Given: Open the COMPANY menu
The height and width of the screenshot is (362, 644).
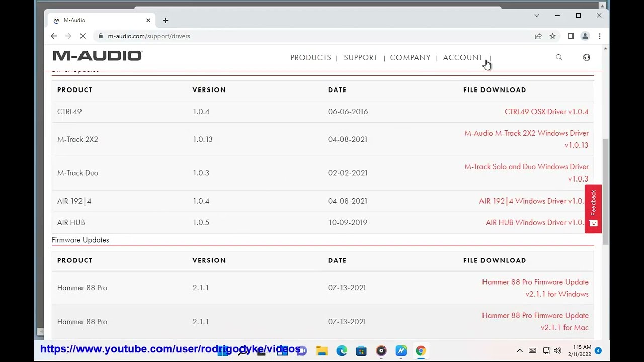Looking at the screenshot, I should pos(410,57).
